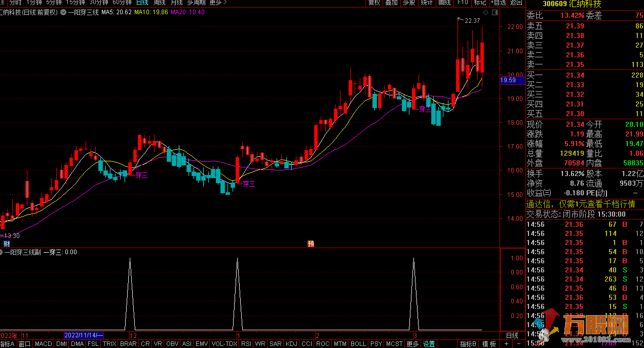This screenshot has height=348, width=644.
Task: Click the 2022/11/14 date marker on timeline
Action: pyautogui.click(x=84, y=335)
